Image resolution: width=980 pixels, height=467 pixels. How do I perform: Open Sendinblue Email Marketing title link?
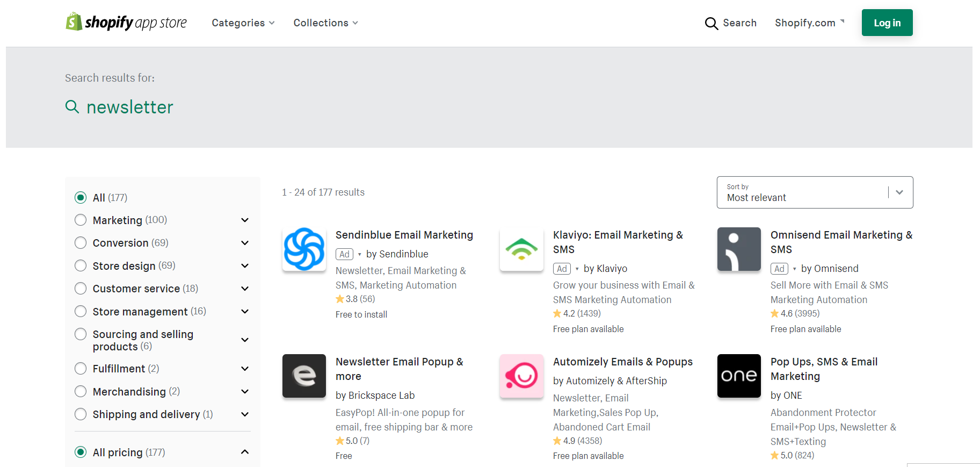coord(404,235)
